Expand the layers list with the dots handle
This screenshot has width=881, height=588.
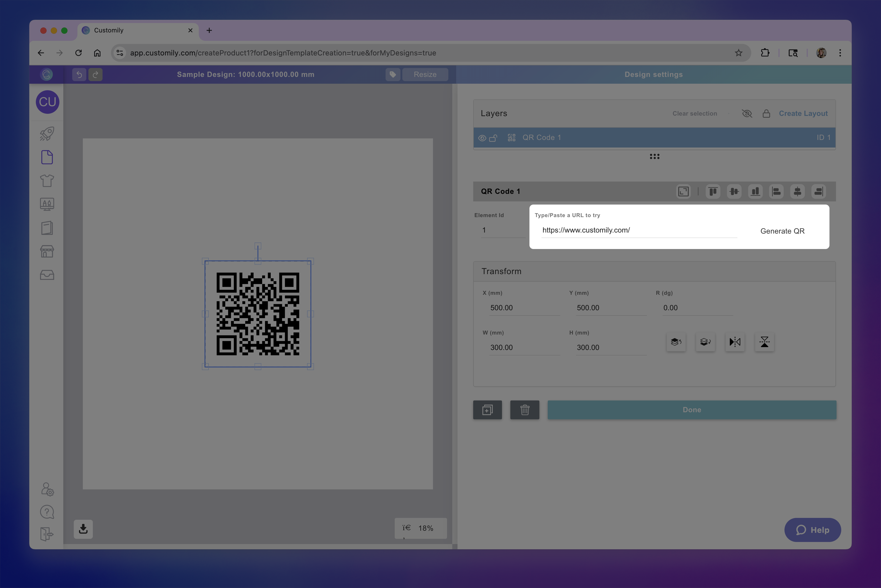[x=654, y=156]
